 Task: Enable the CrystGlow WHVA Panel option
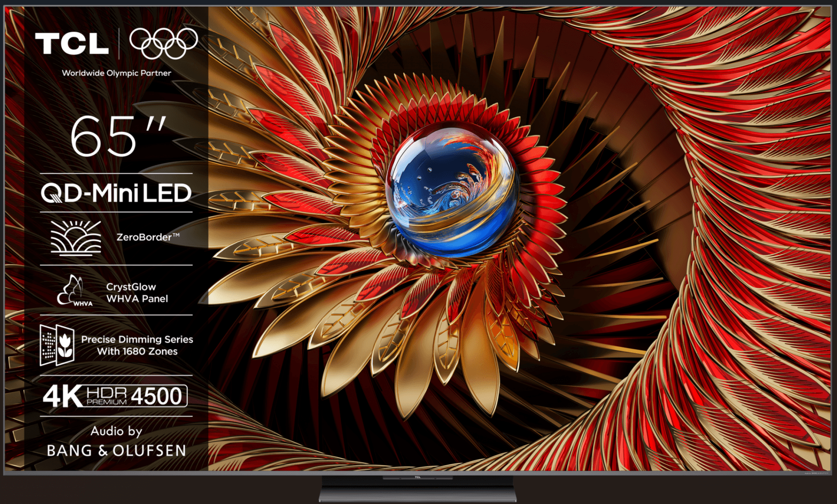[x=136, y=293]
